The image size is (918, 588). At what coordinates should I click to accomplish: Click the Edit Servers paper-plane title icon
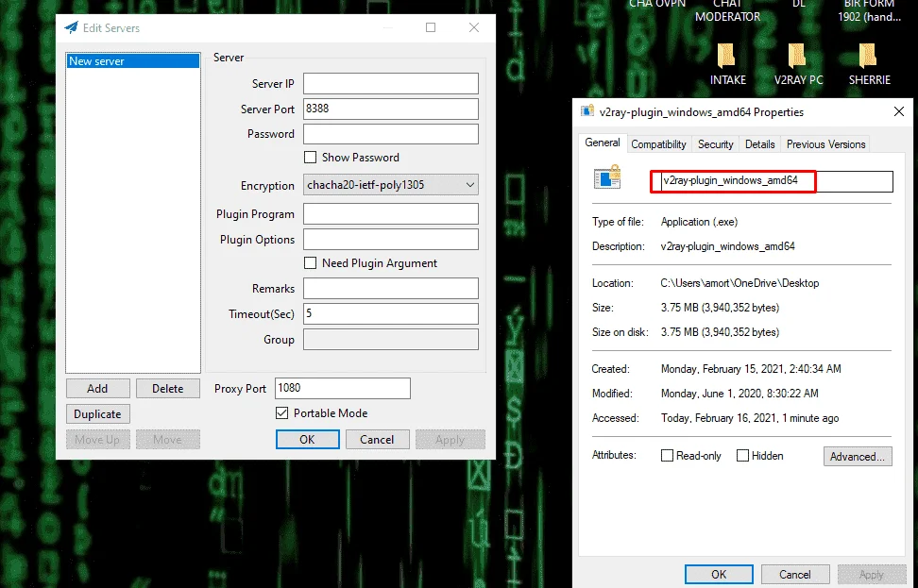tap(72, 27)
